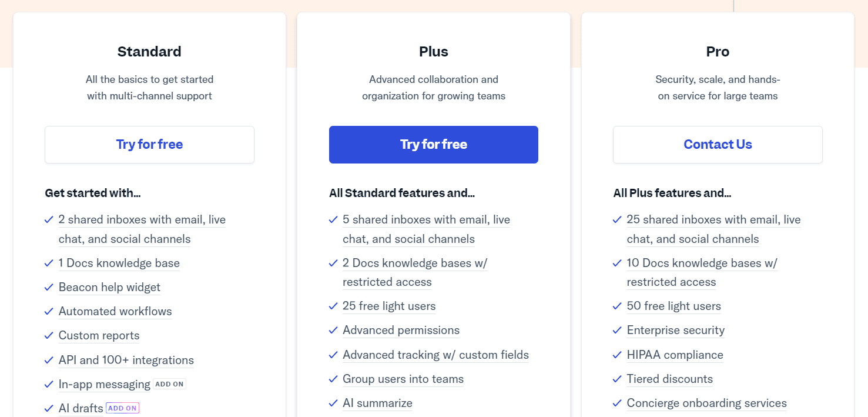The image size is (868, 417).
Task: Open the Concierge onboarding services link
Action: coord(706,403)
